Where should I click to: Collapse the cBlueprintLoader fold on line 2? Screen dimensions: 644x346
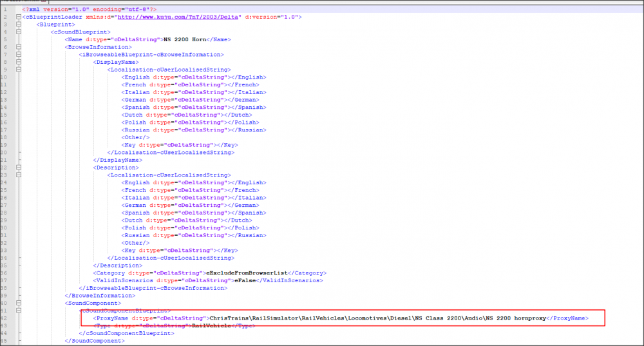point(17,17)
